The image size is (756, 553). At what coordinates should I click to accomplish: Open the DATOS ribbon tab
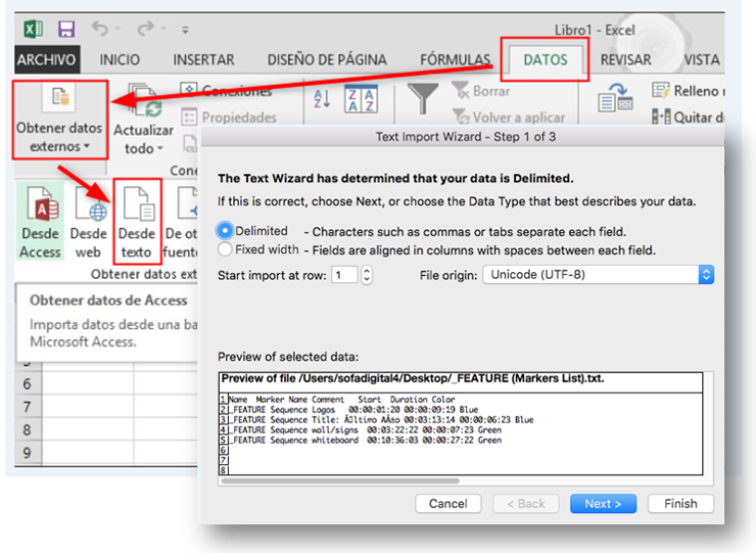[544, 60]
